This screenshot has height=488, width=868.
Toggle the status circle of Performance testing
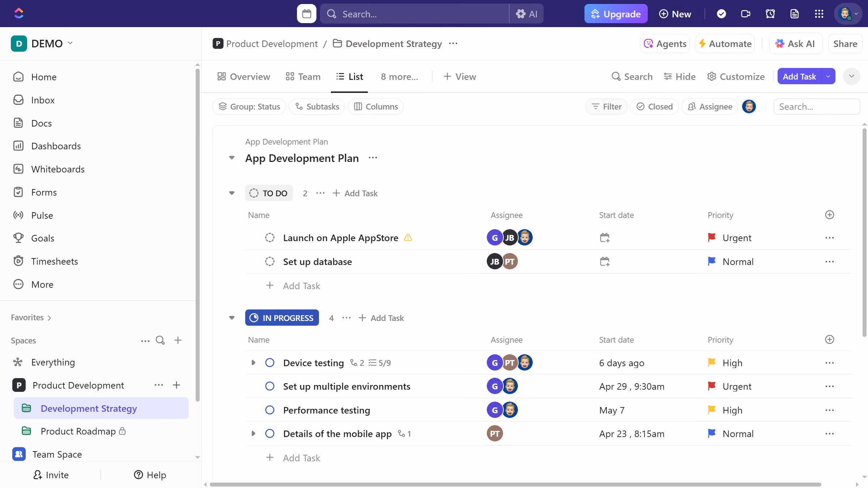pyautogui.click(x=270, y=410)
